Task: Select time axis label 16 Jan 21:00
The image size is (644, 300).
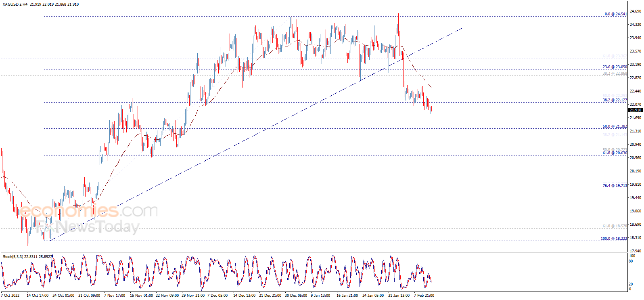Action: coord(347,296)
